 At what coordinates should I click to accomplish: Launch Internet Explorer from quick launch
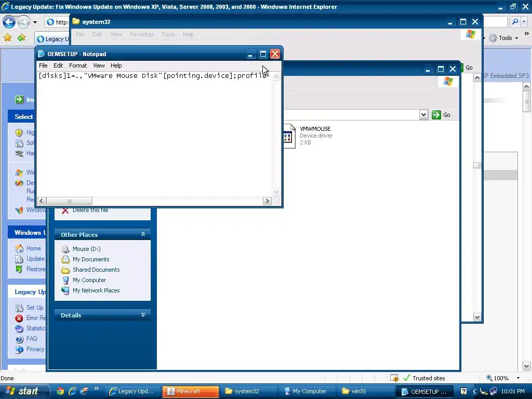pyautogui.click(x=72, y=391)
